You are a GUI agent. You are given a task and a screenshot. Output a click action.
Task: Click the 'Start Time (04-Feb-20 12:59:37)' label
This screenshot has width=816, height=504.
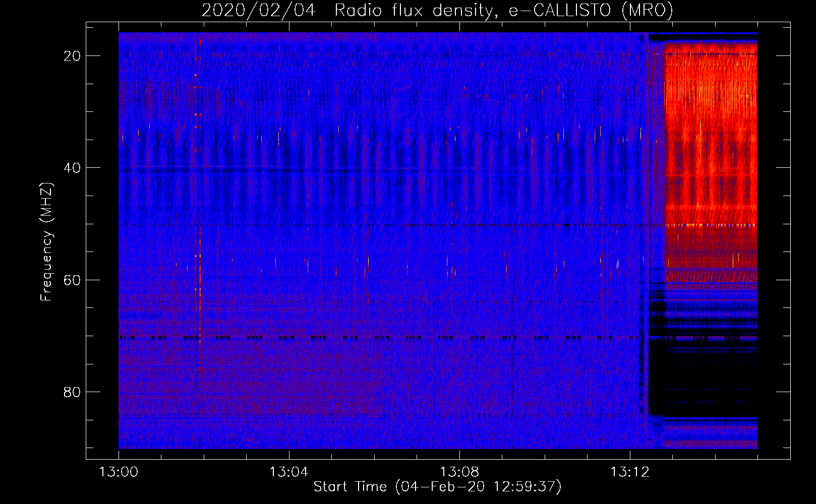pos(437,487)
